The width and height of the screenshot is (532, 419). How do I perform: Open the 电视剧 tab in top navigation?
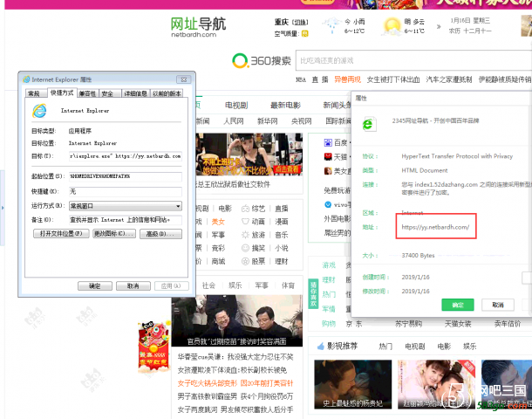pyautogui.click(x=236, y=106)
